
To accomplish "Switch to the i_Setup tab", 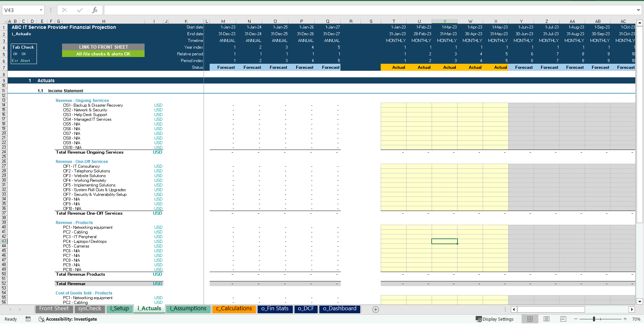I will tap(119, 309).
